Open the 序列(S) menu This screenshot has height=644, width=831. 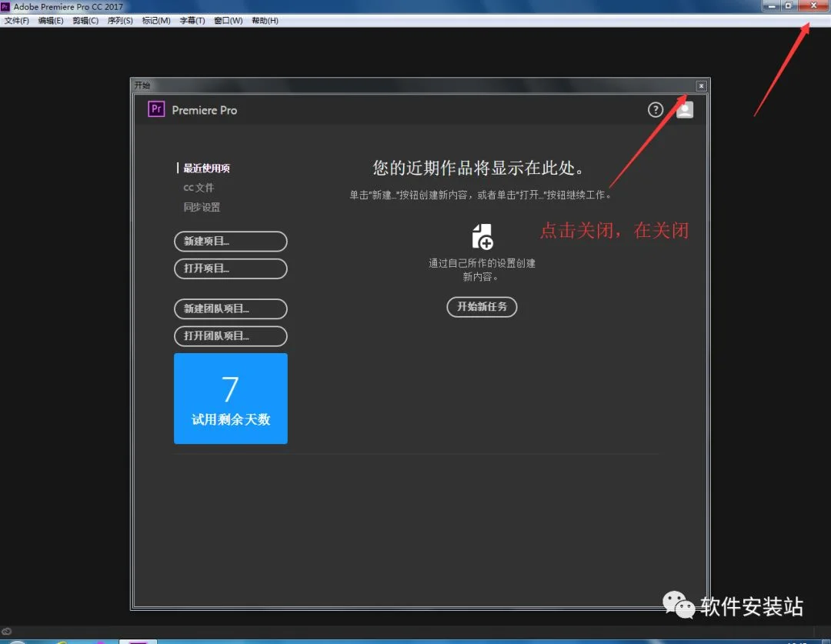click(x=120, y=21)
